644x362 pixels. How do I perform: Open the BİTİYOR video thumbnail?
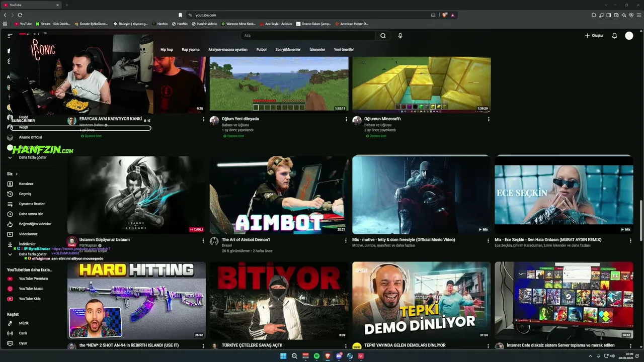279,300
